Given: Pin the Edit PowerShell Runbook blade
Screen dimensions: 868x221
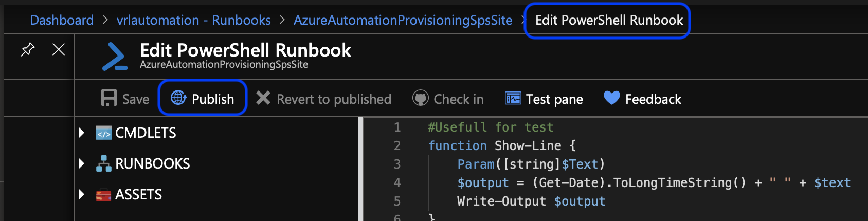Looking at the screenshot, I should (x=27, y=49).
